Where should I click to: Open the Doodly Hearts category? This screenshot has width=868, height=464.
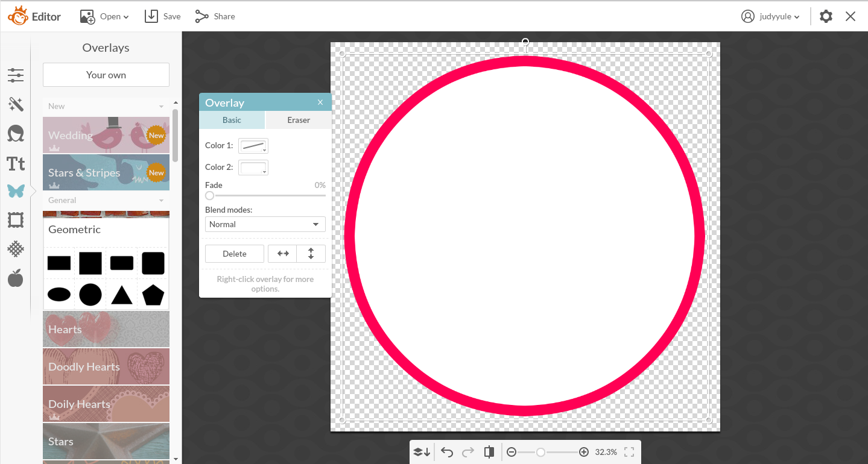coord(106,366)
